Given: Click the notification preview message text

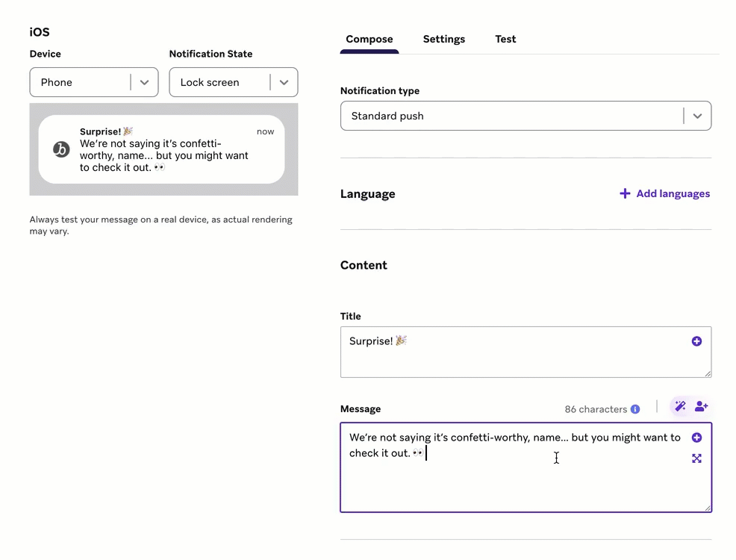Looking at the screenshot, I should 163,155.
